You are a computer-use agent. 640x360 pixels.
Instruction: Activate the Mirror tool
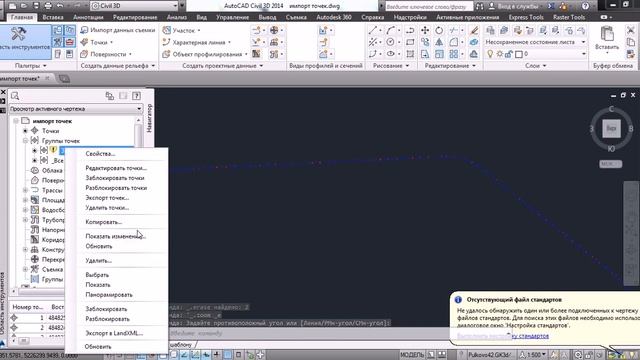(439, 42)
